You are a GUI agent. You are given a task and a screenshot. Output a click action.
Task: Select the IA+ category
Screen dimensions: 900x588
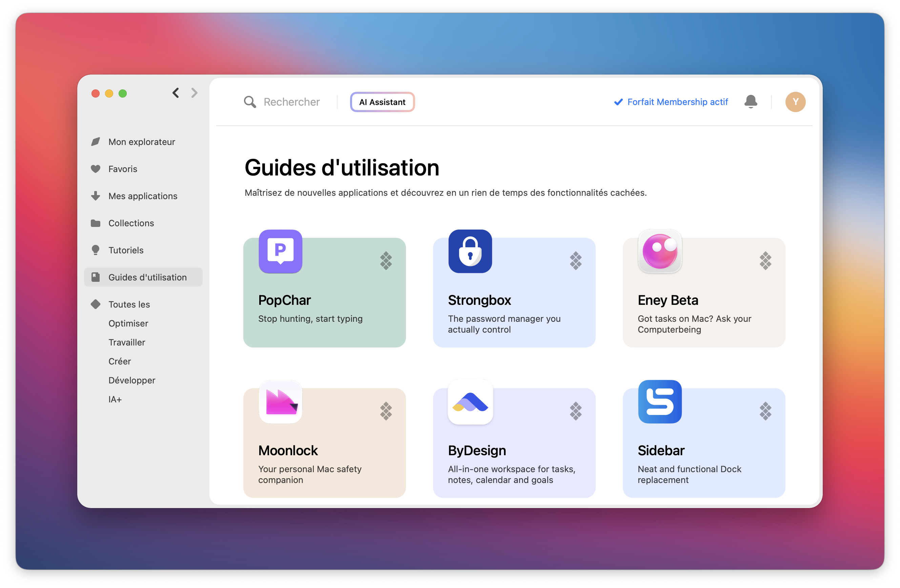(115, 399)
